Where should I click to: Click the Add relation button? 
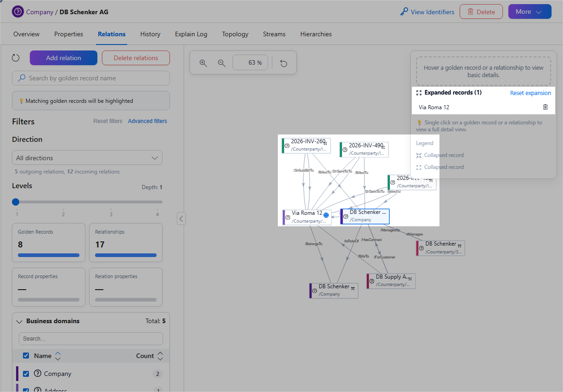tap(63, 58)
